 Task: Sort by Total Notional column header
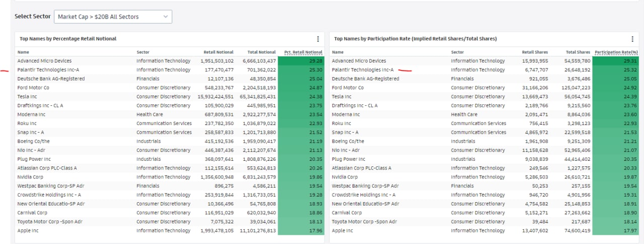(262, 52)
